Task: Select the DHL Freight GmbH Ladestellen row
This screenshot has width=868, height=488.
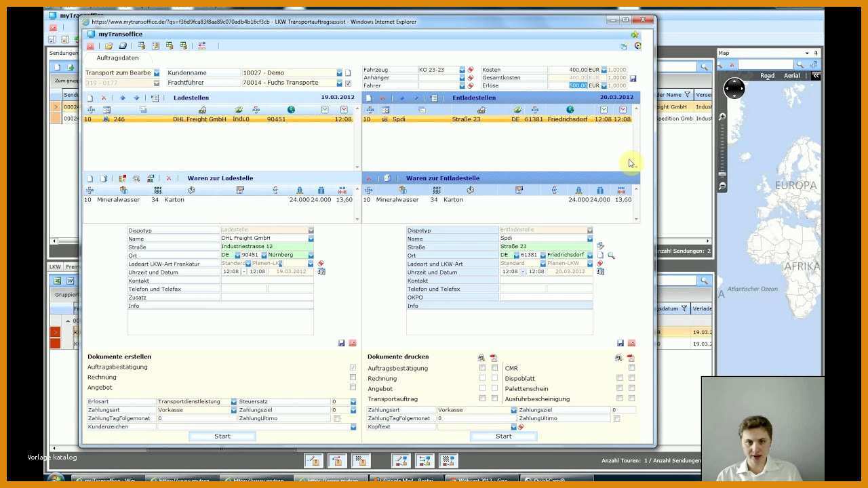Action: (x=218, y=119)
